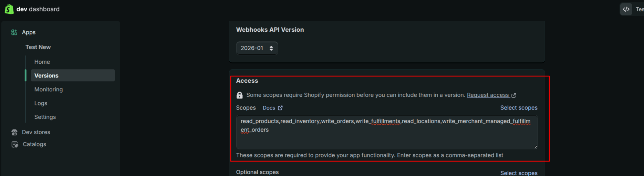Click the Shopify bag logo icon

(x=9, y=9)
